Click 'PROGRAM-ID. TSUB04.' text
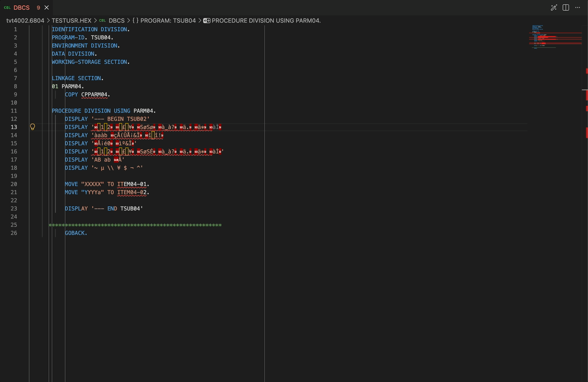588x382 pixels. tap(83, 37)
